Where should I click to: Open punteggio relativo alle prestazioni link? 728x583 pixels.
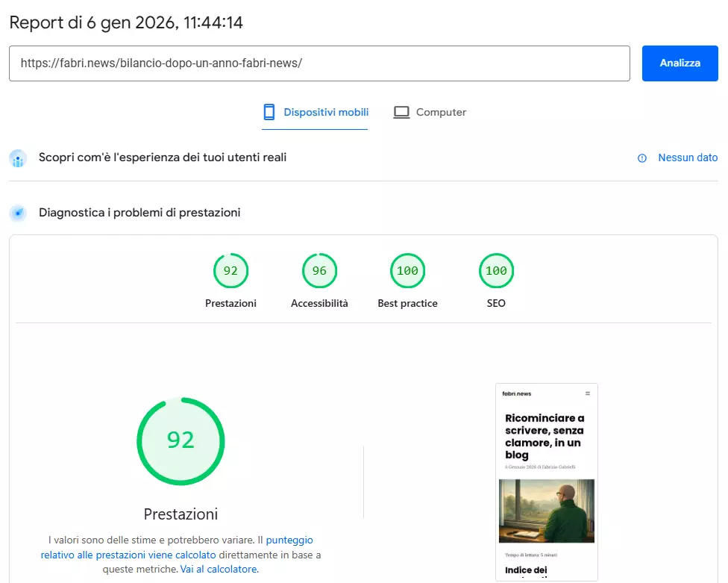(x=177, y=547)
